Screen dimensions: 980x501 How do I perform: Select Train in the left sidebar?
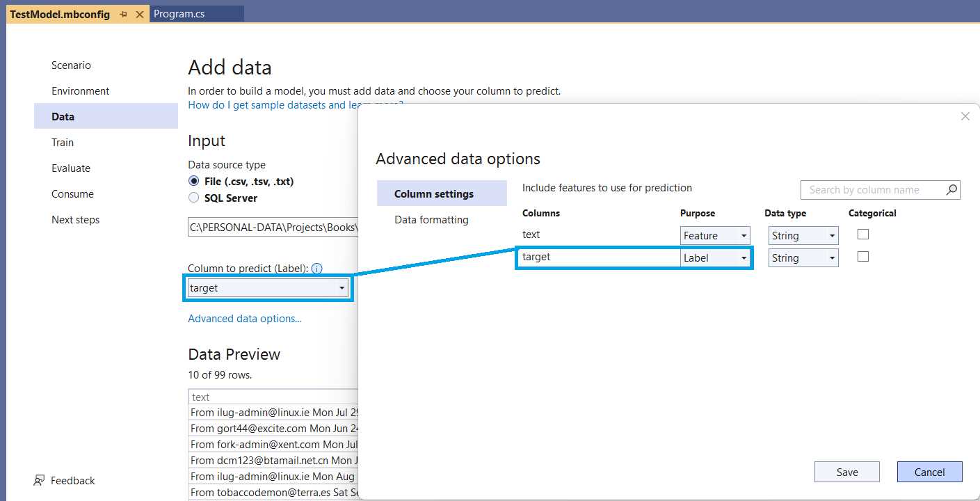tap(62, 142)
